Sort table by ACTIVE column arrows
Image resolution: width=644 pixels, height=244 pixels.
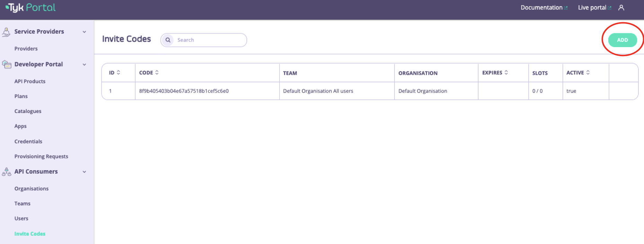[x=588, y=72]
